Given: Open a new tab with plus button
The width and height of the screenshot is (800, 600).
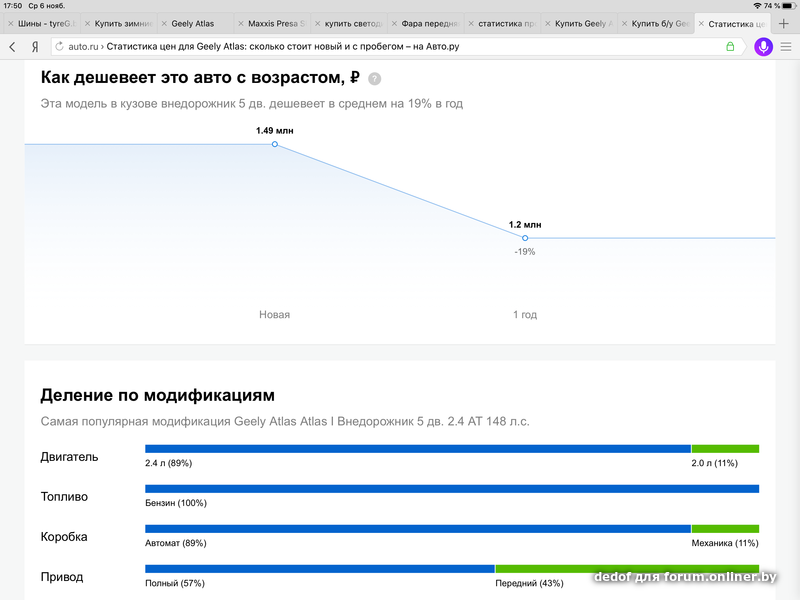Looking at the screenshot, I should pyautogui.click(x=784, y=23).
